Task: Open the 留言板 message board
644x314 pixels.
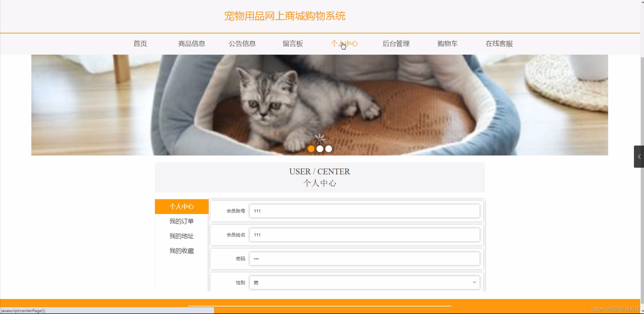Action: [293, 44]
